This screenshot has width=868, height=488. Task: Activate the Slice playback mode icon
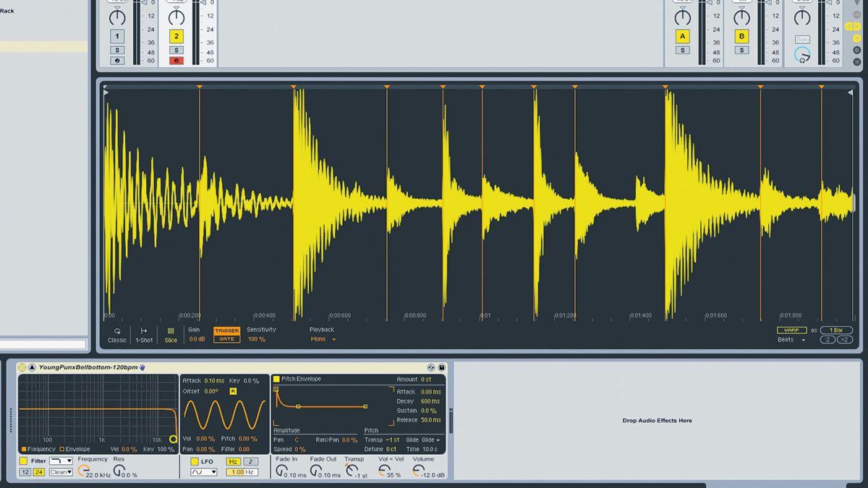coord(171,331)
